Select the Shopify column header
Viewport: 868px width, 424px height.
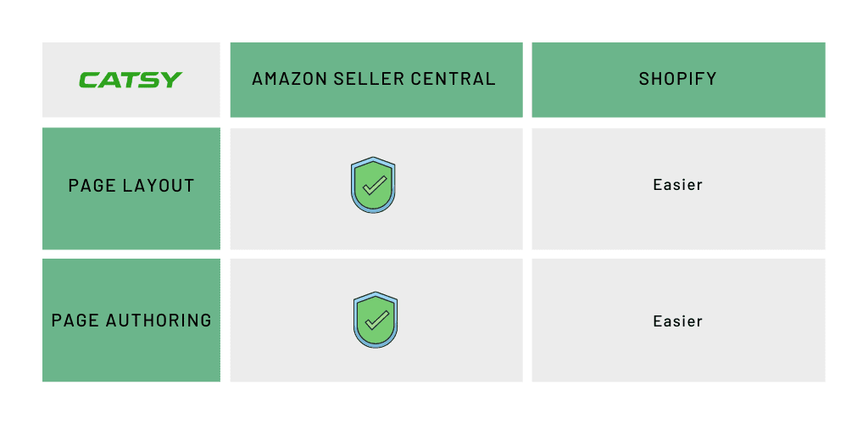[x=678, y=80]
